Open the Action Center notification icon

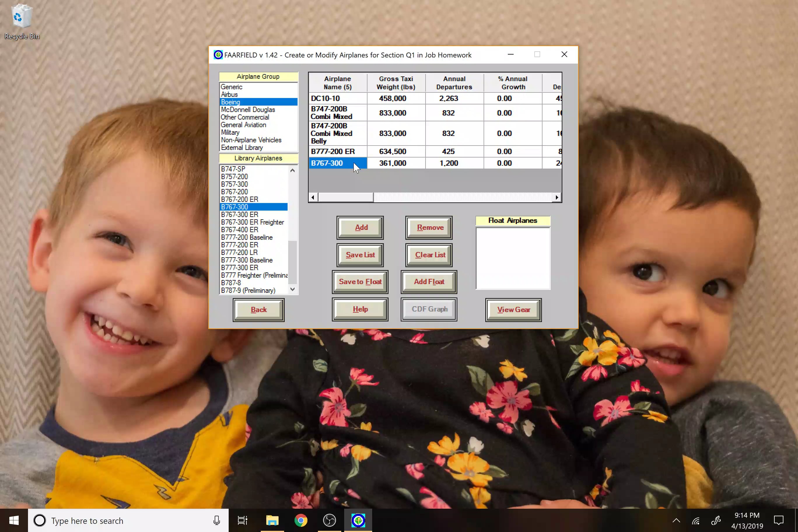coord(778,520)
